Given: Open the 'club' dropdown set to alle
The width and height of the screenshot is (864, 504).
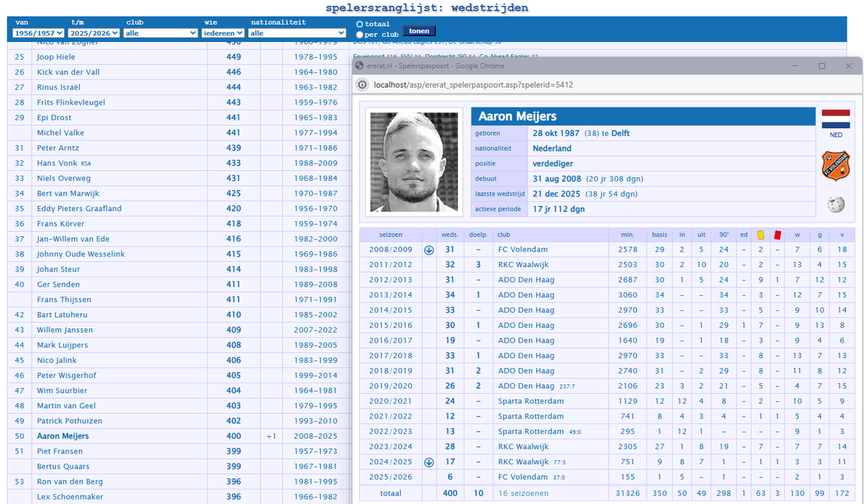Looking at the screenshot, I should tap(161, 33).
